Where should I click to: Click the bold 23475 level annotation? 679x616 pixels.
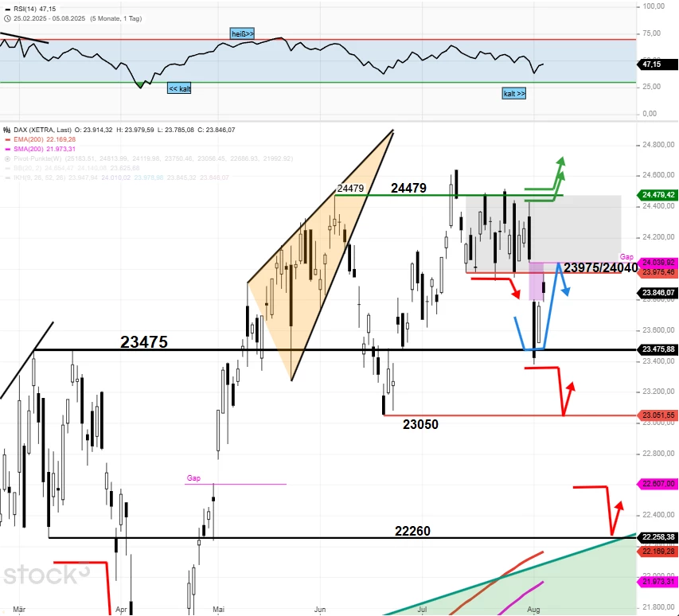(x=144, y=342)
